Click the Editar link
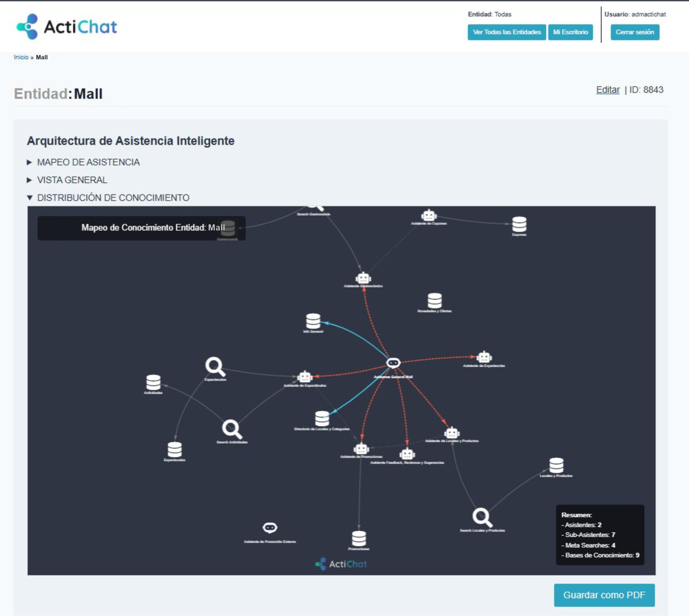Screen dimensions: 689x616 tap(608, 90)
